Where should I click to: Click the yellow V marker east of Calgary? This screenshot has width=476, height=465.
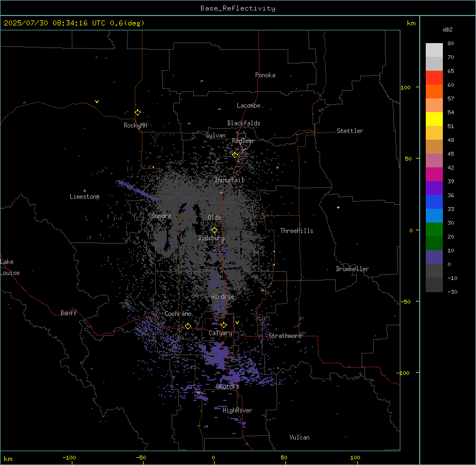[237, 323]
